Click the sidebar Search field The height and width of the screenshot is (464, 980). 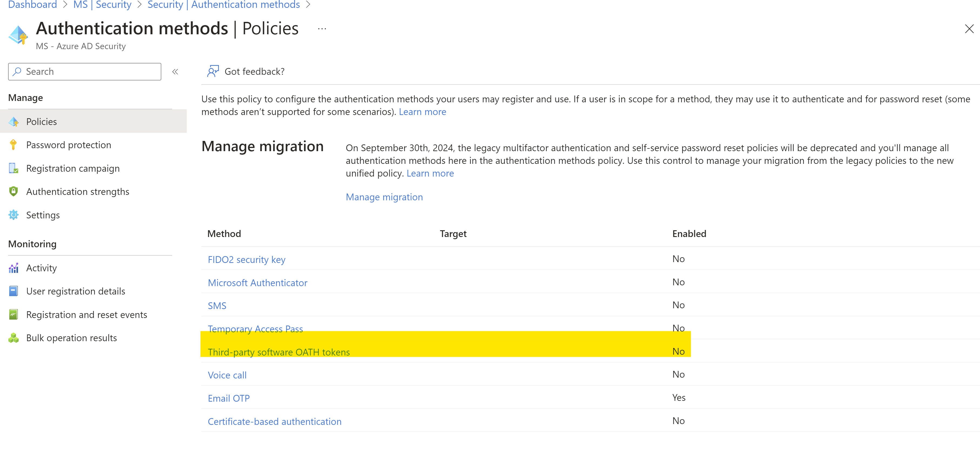85,72
